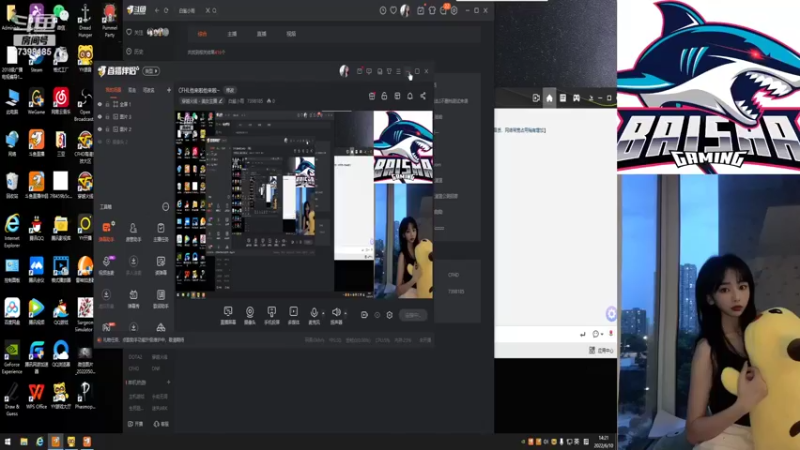Click the plus beside the list heading in Douyu sidebar
The image size is (800, 450).
click(x=168, y=382)
